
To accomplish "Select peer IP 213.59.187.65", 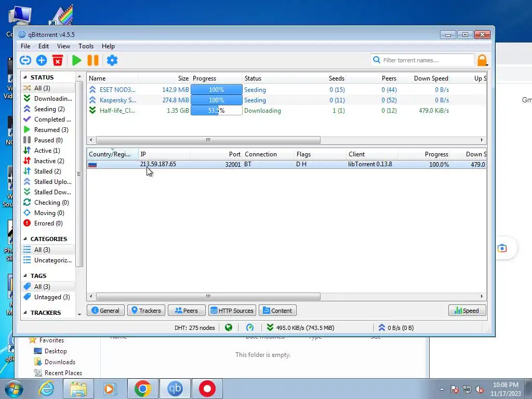I will point(158,164).
